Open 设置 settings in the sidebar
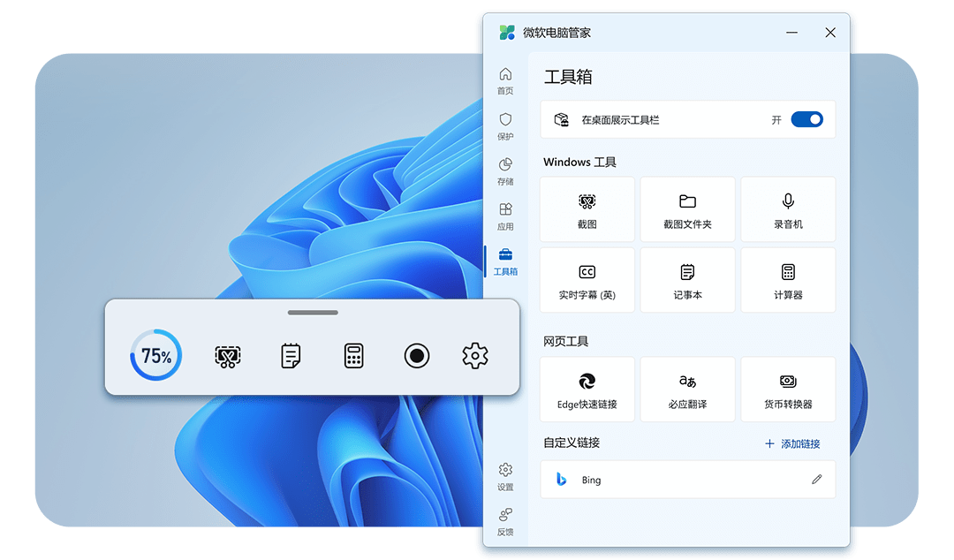The width and height of the screenshot is (954, 560). tap(505, 477)
